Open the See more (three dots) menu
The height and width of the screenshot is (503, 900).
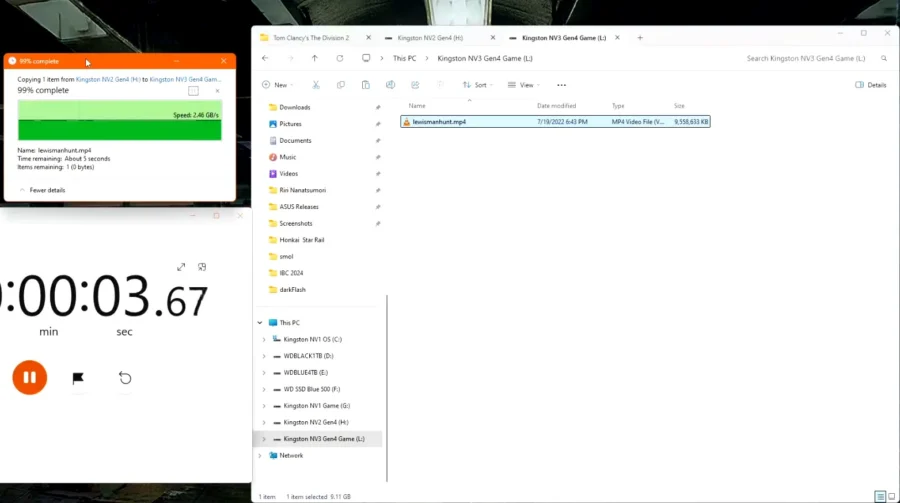[561, 85]
